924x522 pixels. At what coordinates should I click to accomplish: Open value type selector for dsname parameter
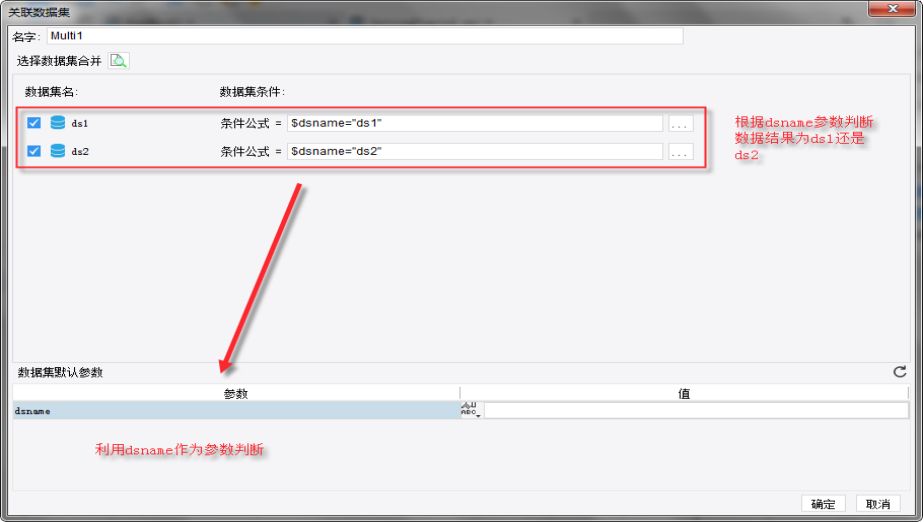(471, 410)
